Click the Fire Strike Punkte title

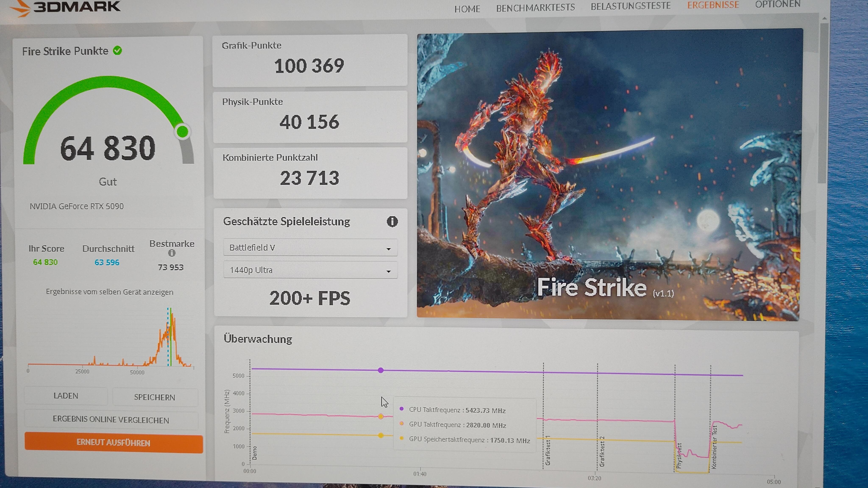point(65,51)
